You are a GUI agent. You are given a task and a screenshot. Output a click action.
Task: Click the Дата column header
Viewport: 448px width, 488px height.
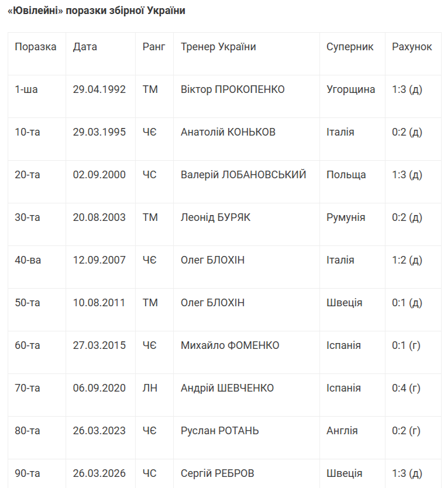click(x=85, y=47)
